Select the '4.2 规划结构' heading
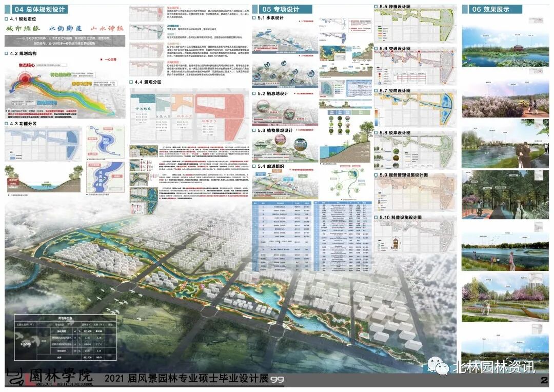Image resolution: width=554 pixels, height=392 pixels. [x=23, y=53]
